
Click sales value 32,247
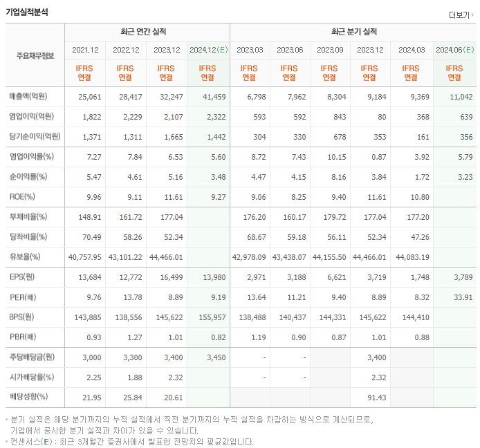point(172,97)
